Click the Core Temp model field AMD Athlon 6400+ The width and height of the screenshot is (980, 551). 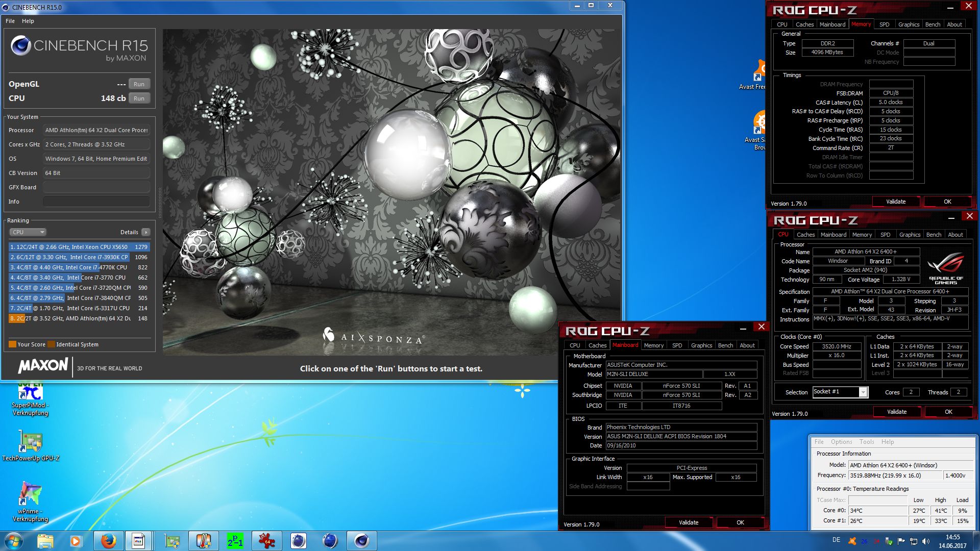click(x=911, y=465)
